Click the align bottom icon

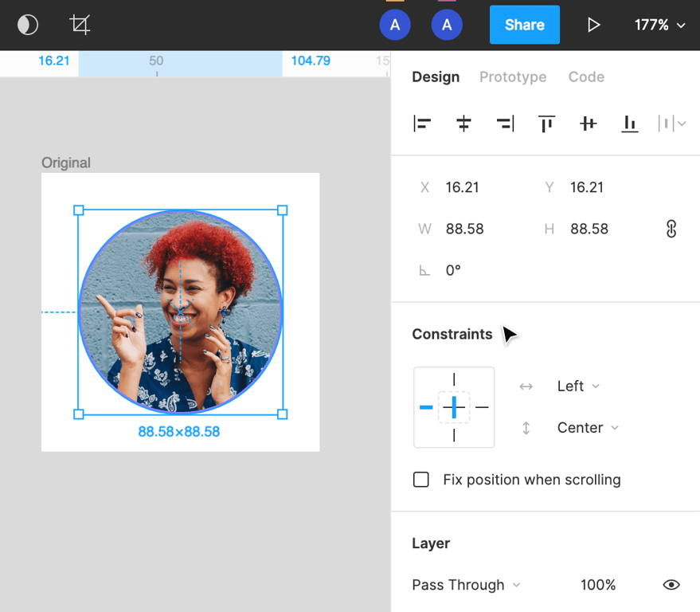[x=629, y=124]
